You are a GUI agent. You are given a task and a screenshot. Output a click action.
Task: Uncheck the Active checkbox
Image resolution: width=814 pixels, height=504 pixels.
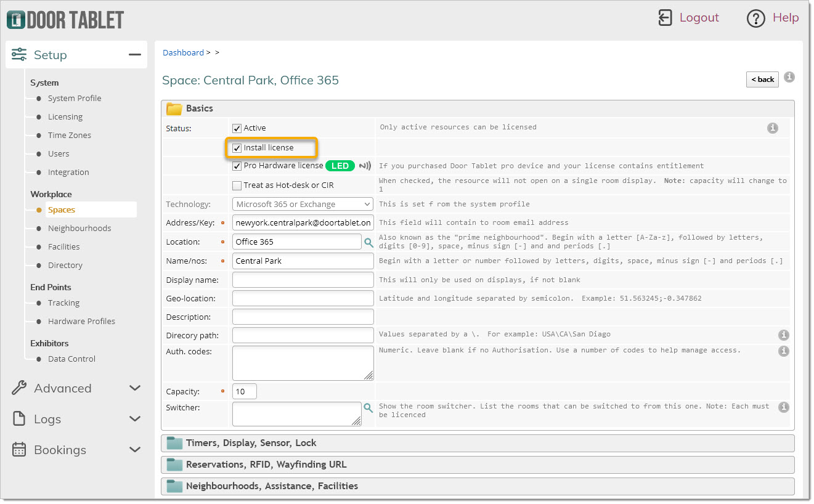(x=237, y=129)
